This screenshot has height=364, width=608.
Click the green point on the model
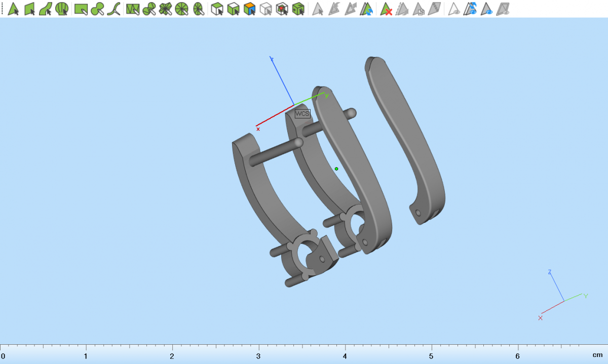(336, 169)
